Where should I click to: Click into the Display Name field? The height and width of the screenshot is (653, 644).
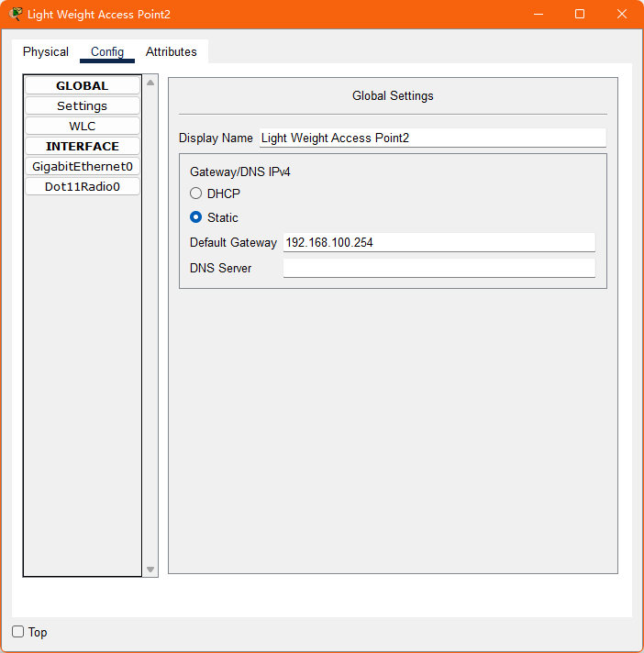pyautogui.click(x=433, y=138)
